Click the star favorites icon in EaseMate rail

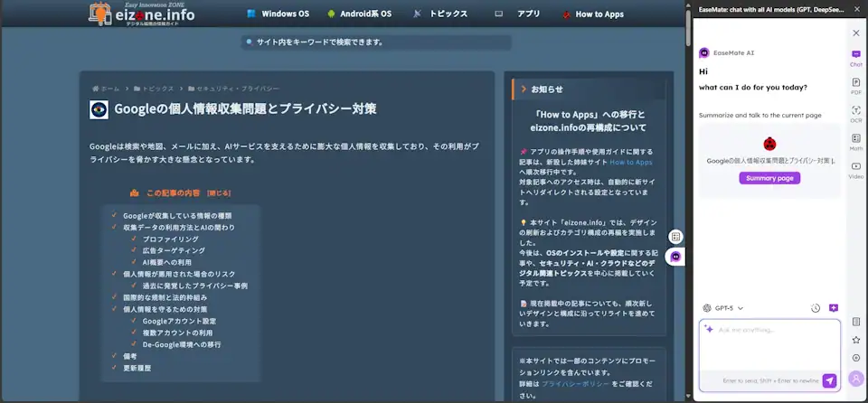856,340
